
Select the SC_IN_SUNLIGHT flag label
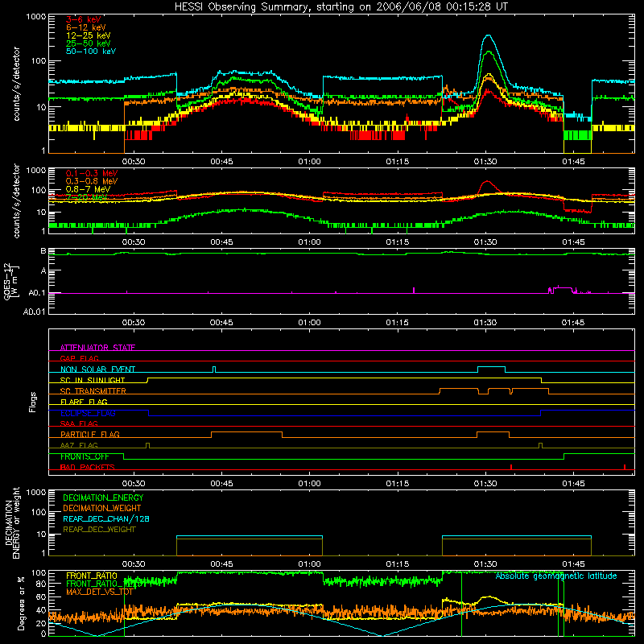point(93,380)
